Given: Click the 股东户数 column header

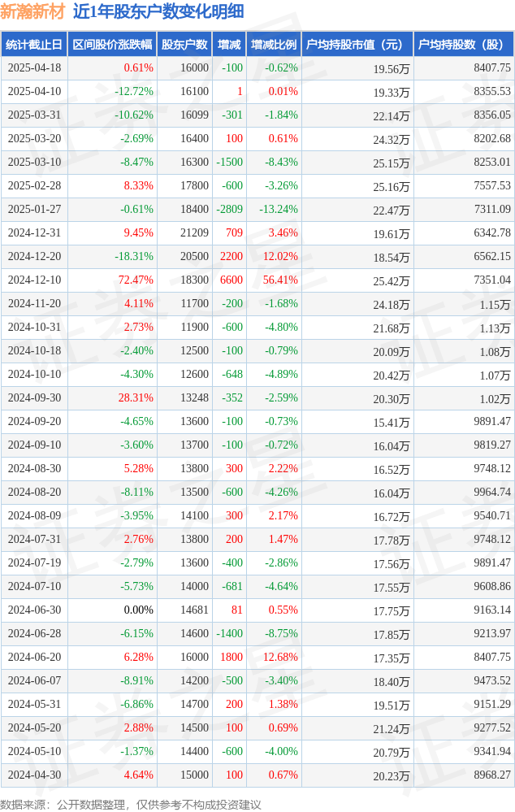Looking at the screenshot, I should pyautogui.click(x=184, y=45).
